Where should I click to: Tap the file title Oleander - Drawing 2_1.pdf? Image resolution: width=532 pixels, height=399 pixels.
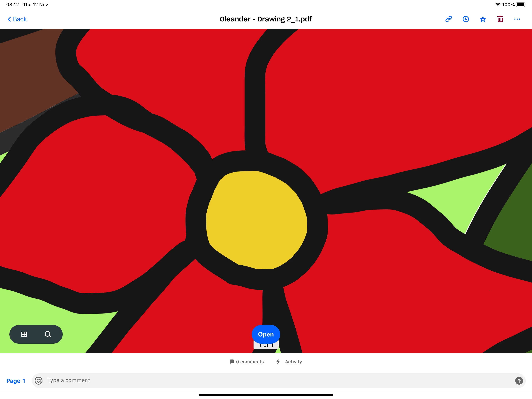pyautogui.click(x=266, y=19)
